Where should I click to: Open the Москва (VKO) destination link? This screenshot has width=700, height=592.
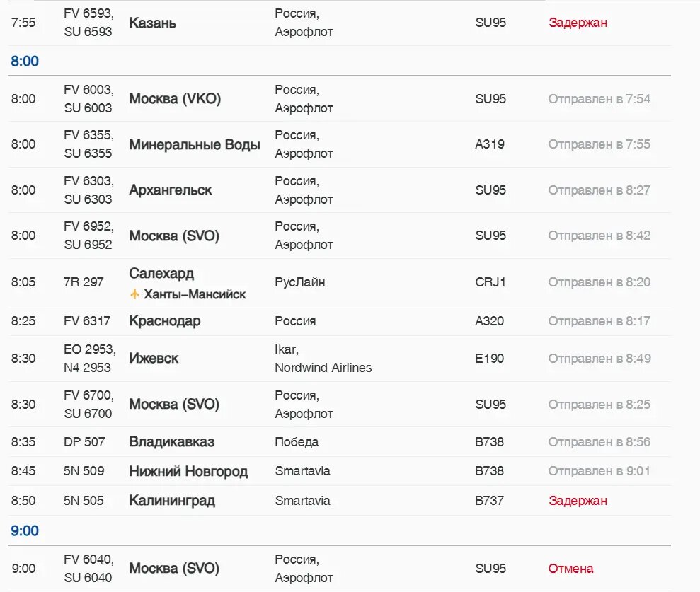pyautogui.click(x=175, y=99)
